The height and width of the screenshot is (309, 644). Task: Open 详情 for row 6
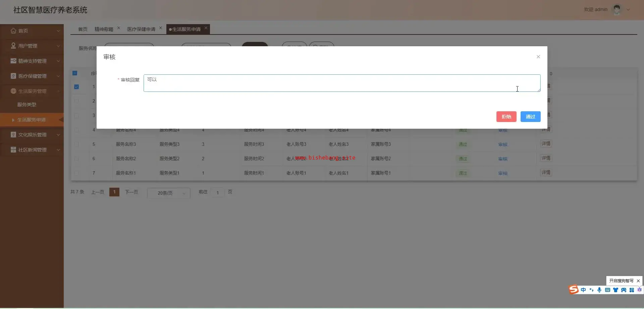[x=546, y=158]
